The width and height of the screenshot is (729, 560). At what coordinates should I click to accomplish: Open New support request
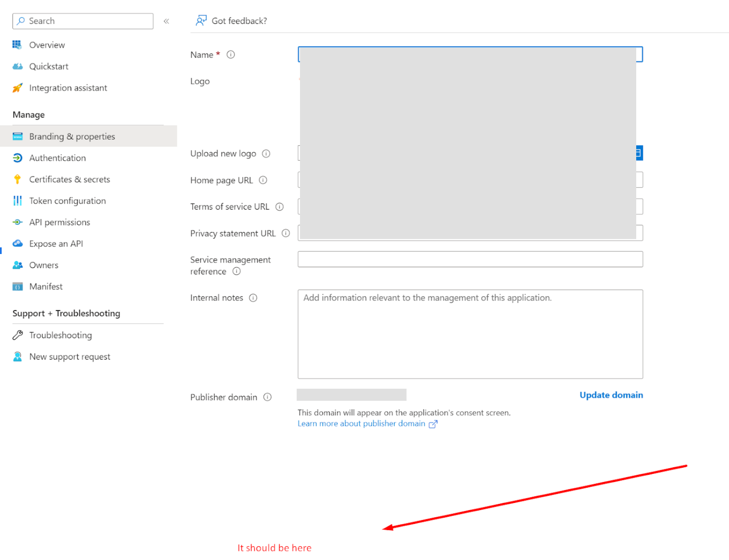[x=69, y=356]
